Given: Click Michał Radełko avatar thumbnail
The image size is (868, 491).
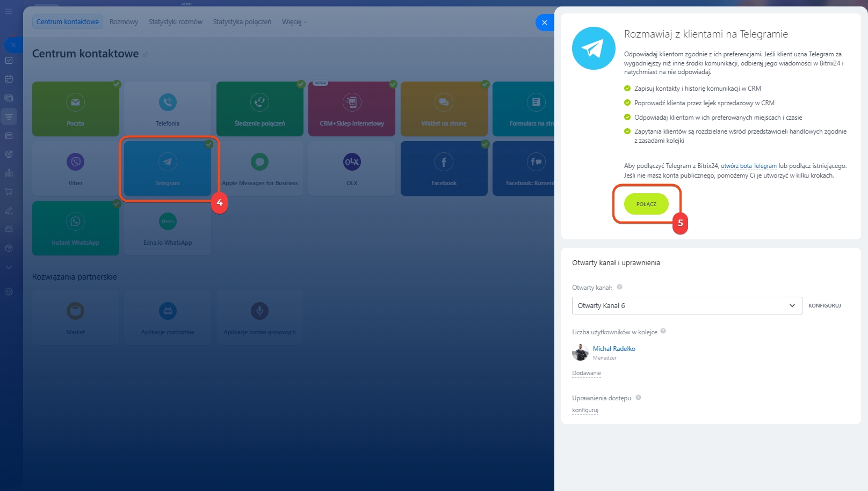Looking at the screenshot, I should [x=580, y=352].
